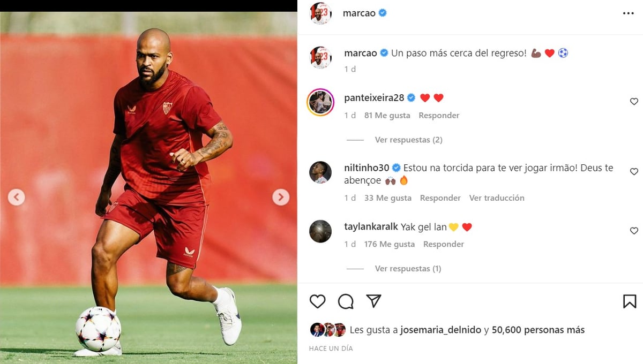The image size is (643, 364).
Task: Reply to panteixeira28's comment via Responder
Action: click(x=439, y=116)
